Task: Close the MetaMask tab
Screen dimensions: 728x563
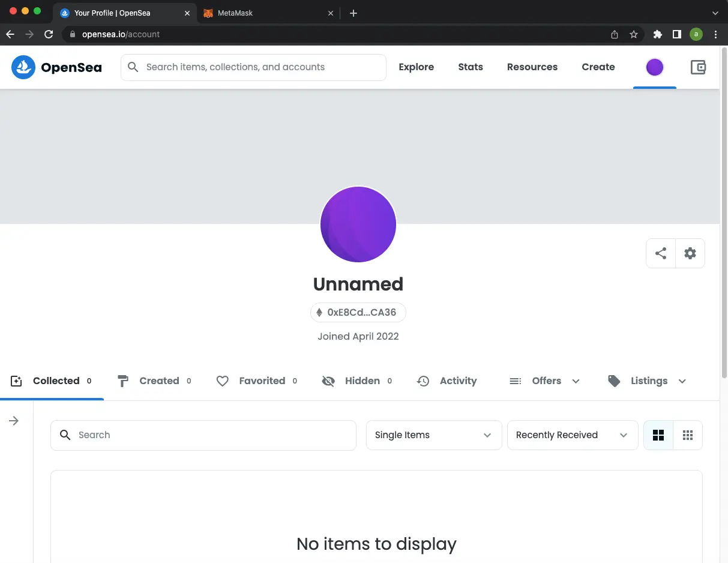Action: (x=330, y=13)
